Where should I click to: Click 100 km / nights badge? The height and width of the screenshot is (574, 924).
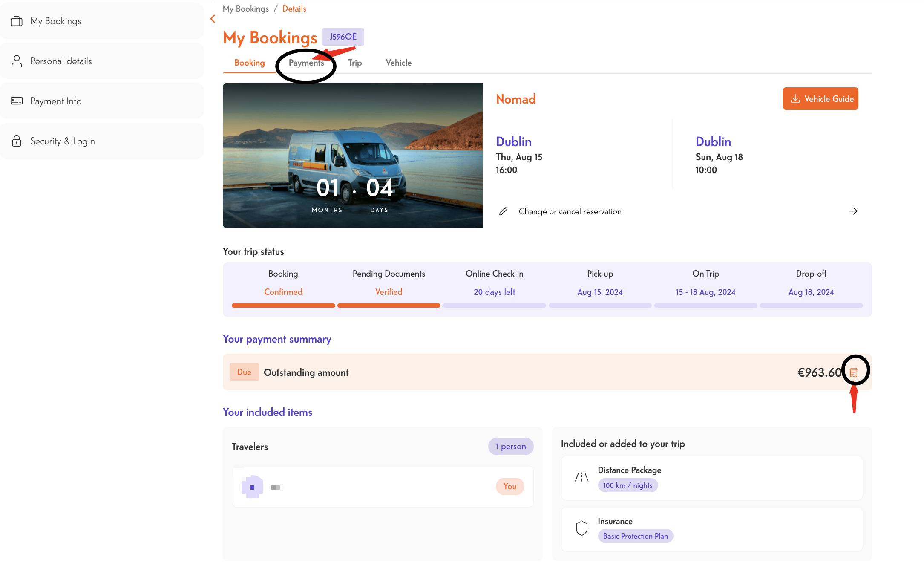pos(628,485)
